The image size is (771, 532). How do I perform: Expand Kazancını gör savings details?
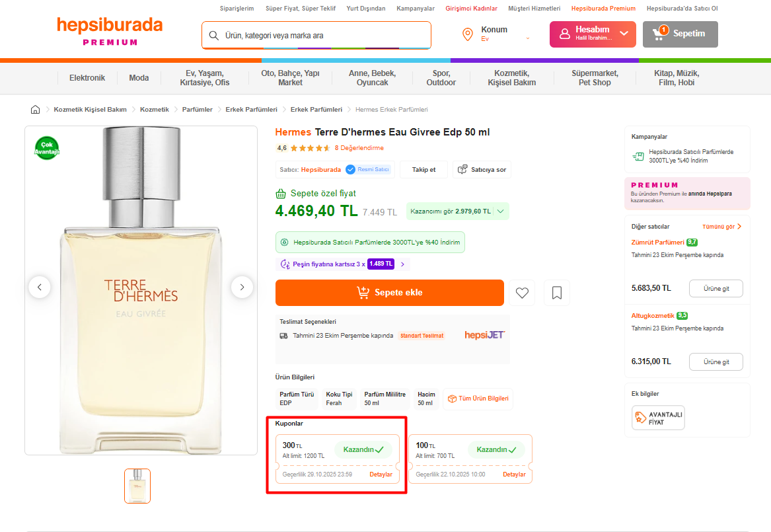coord(500,211)
